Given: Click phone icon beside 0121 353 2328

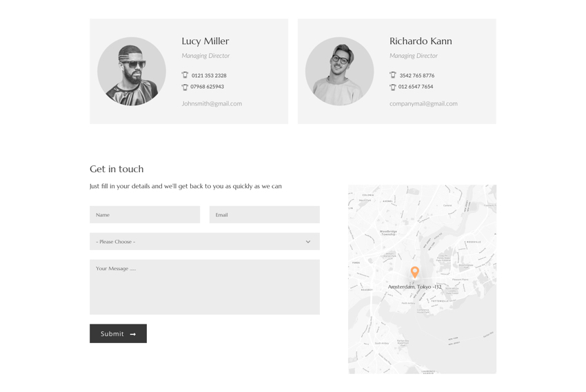Looking at the screenshot, I should (x=185, y=75).
